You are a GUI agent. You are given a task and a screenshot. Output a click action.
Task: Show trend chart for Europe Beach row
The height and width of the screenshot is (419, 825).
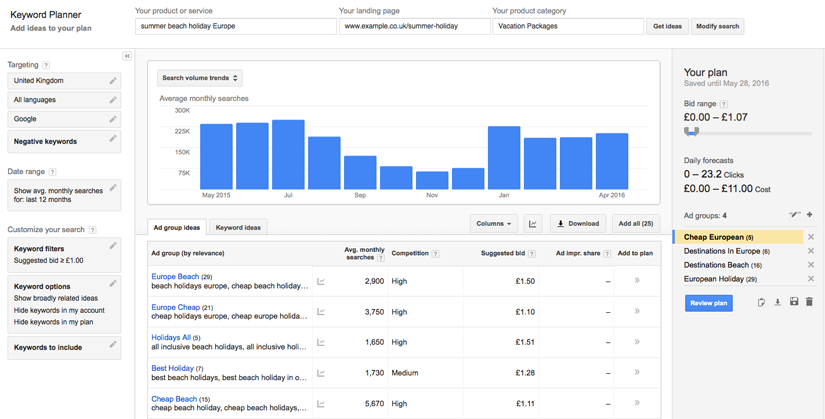coord(321,282)
